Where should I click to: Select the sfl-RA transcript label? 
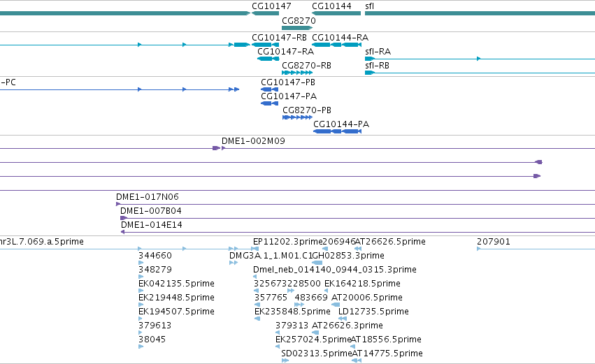coord(378,52)
